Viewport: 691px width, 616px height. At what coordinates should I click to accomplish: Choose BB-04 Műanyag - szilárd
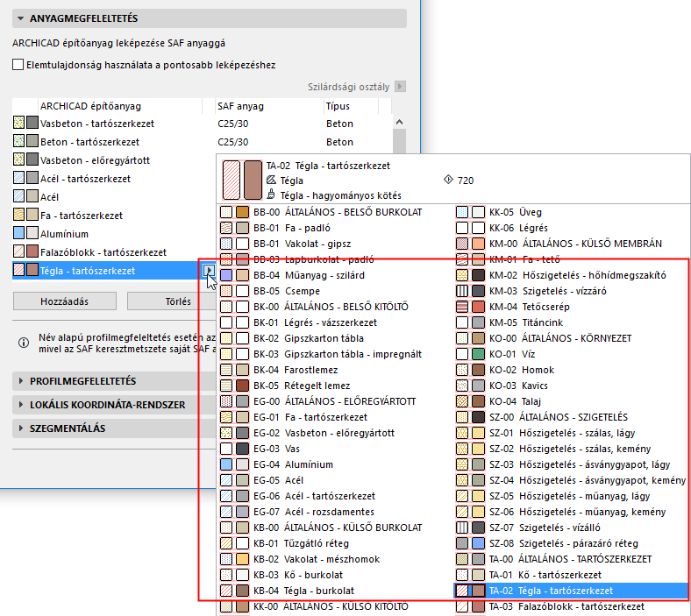coord(336,275)
